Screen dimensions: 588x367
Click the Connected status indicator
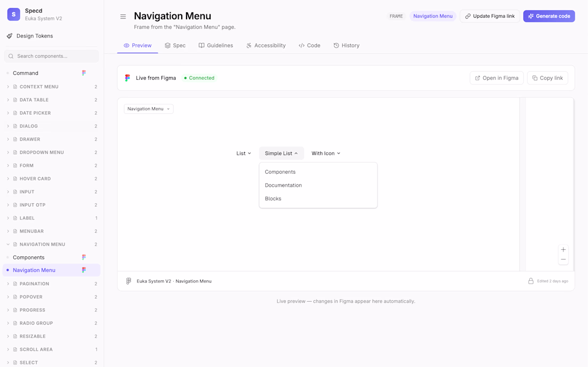pos(199,78)
